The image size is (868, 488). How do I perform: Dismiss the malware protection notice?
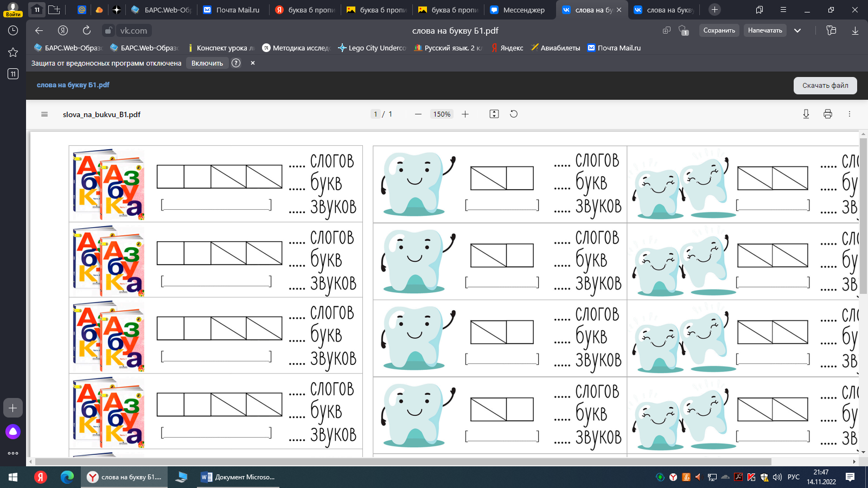coord(253,63)
